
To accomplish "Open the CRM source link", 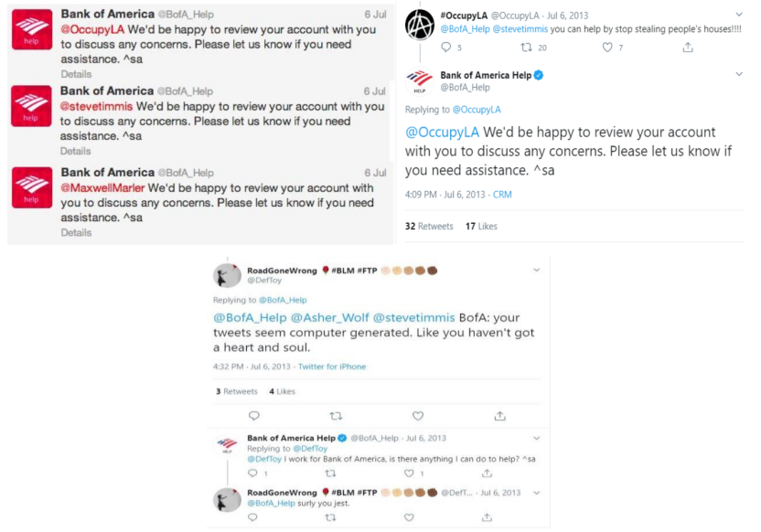I will coord(503,195).
